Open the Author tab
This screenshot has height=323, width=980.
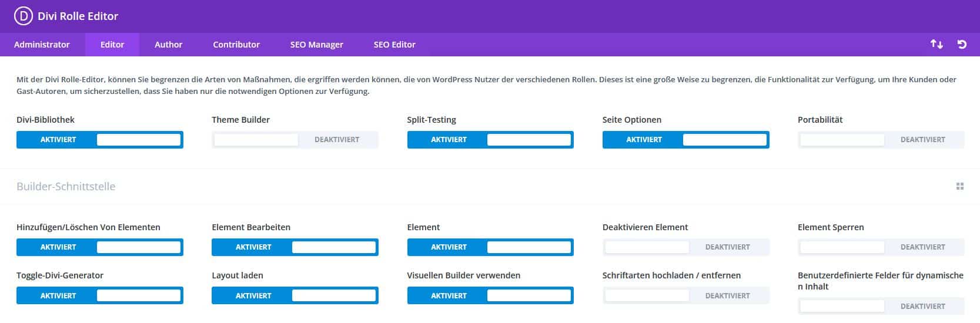[168, 45]
